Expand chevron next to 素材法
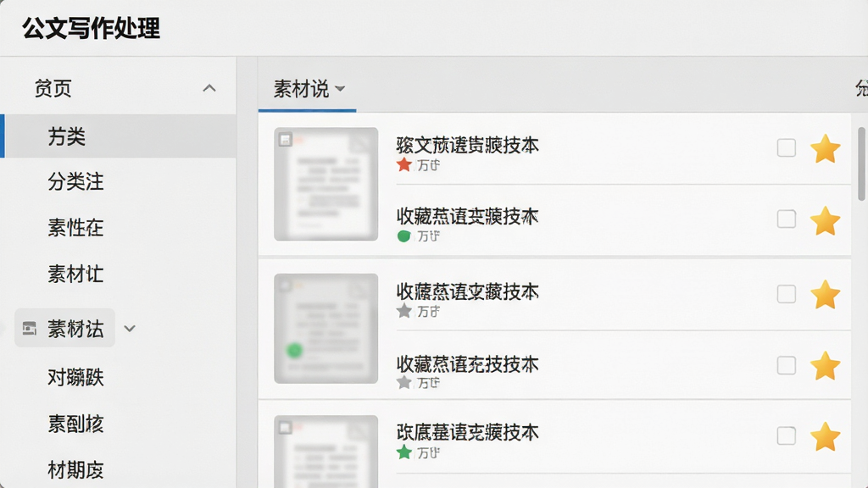Viewport: 868px width, 488px height. coord(130,329)
